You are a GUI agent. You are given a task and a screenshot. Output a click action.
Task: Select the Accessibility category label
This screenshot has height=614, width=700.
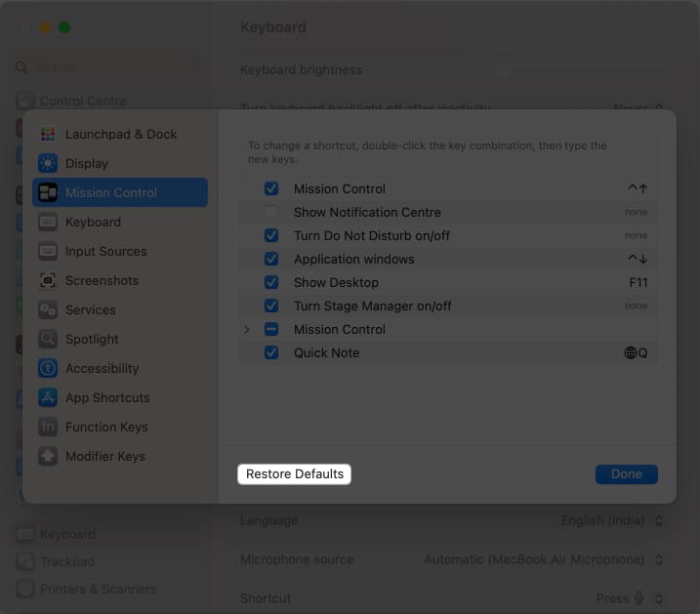[103, 369]
